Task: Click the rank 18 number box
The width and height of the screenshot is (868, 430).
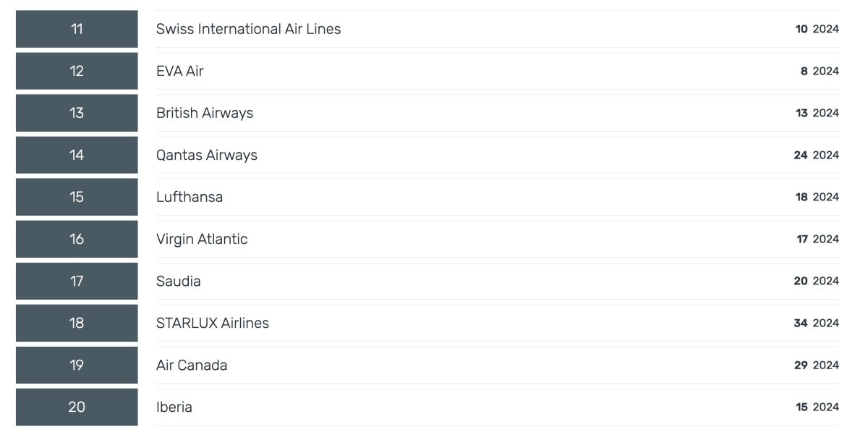Action: coord(77,323)
